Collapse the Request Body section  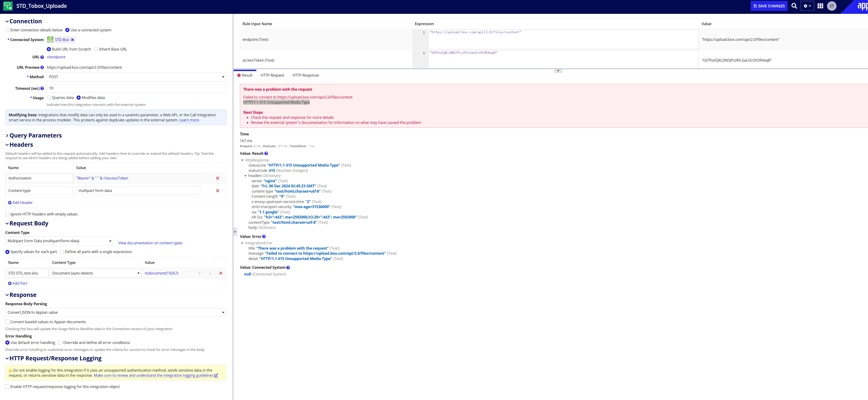pos(7,224)
